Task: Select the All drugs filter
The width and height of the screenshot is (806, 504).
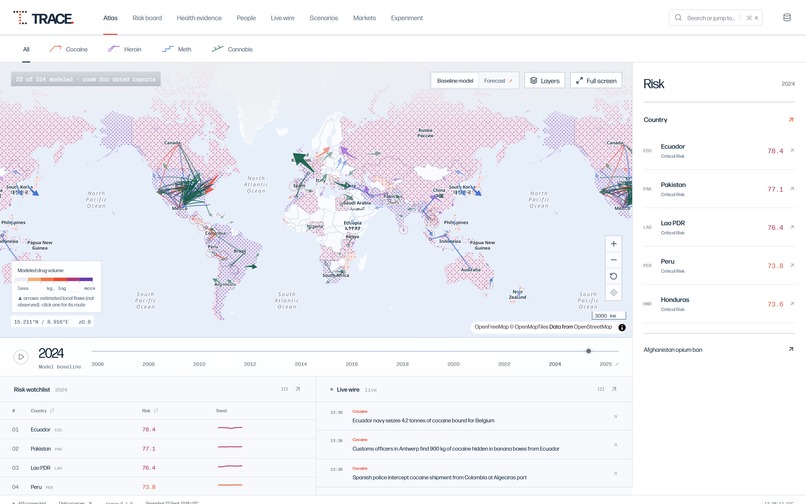Action: [x=26, y=49]
